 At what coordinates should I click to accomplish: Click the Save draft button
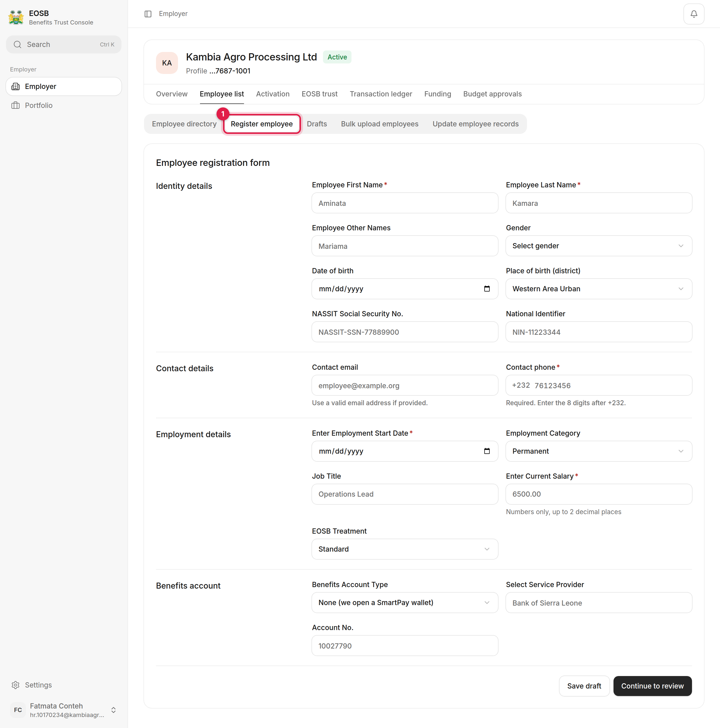584,686
